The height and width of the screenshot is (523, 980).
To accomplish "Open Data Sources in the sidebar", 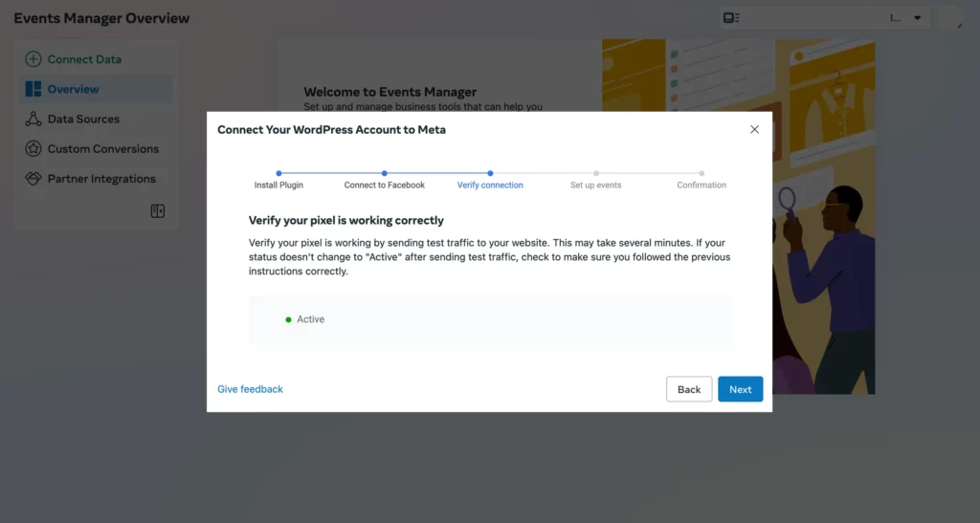I will (96, 120).
